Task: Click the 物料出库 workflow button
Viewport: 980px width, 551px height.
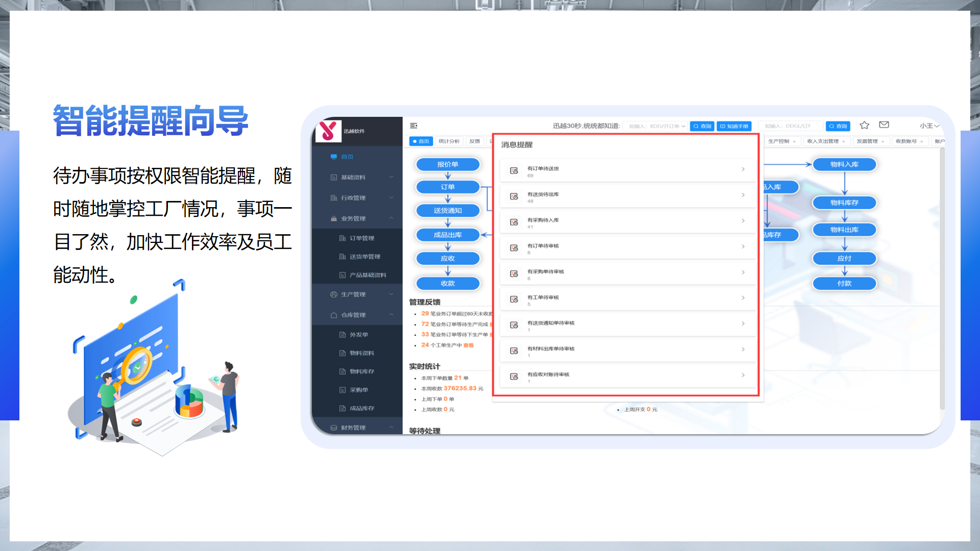Action: 844,230
